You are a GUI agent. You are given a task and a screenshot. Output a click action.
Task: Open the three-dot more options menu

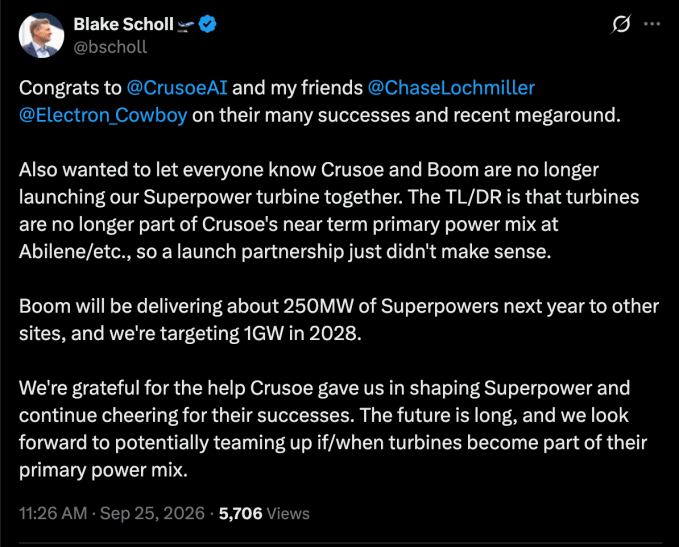[652, 24]
